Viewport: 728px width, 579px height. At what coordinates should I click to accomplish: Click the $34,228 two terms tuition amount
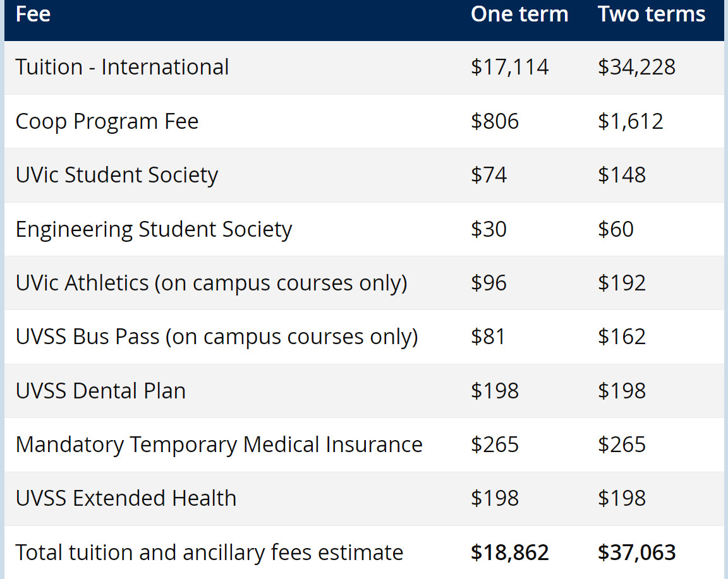[x=636, y=67]
